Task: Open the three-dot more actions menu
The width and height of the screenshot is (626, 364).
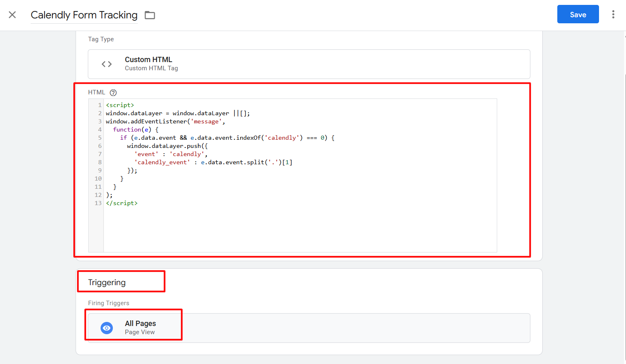Action: point(613,15)
